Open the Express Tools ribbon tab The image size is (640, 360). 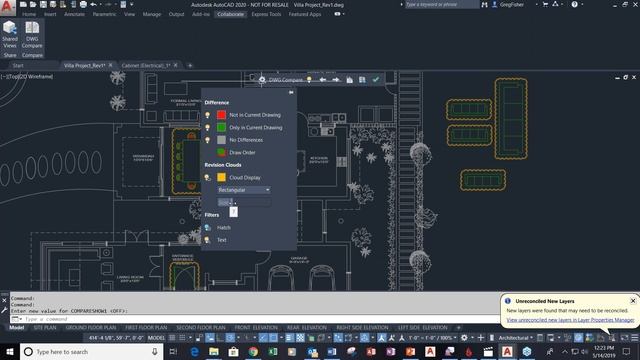tap(266, 14)
